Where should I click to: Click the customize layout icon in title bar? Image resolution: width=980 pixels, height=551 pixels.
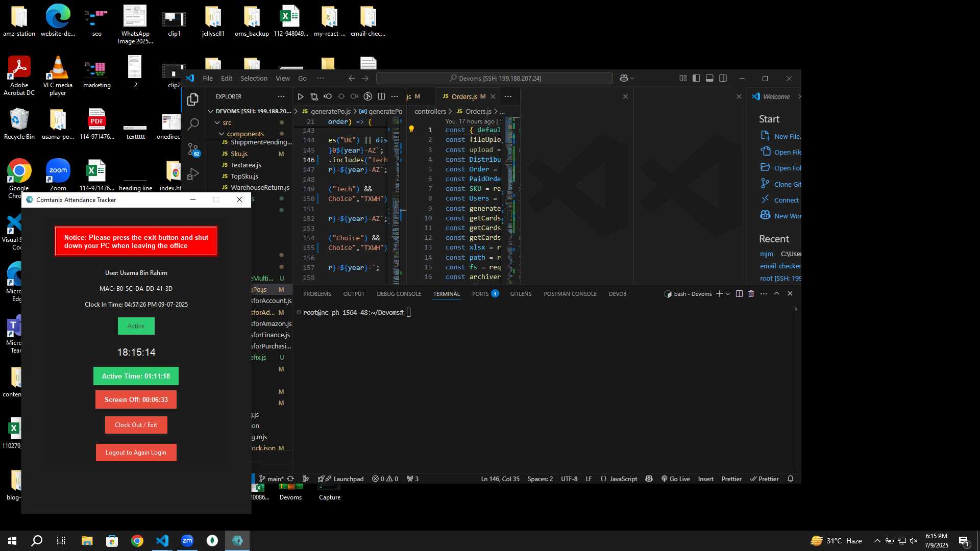coord(683,78)
